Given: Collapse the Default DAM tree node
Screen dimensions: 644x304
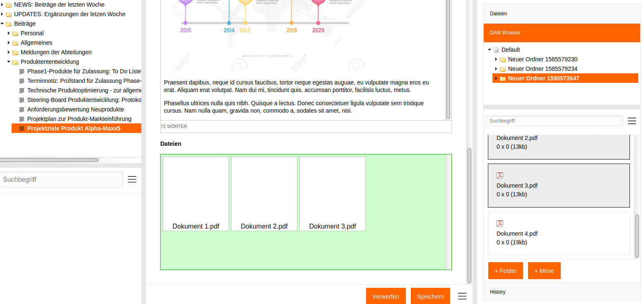Looking at the screenshot, I should coord(490,50).
